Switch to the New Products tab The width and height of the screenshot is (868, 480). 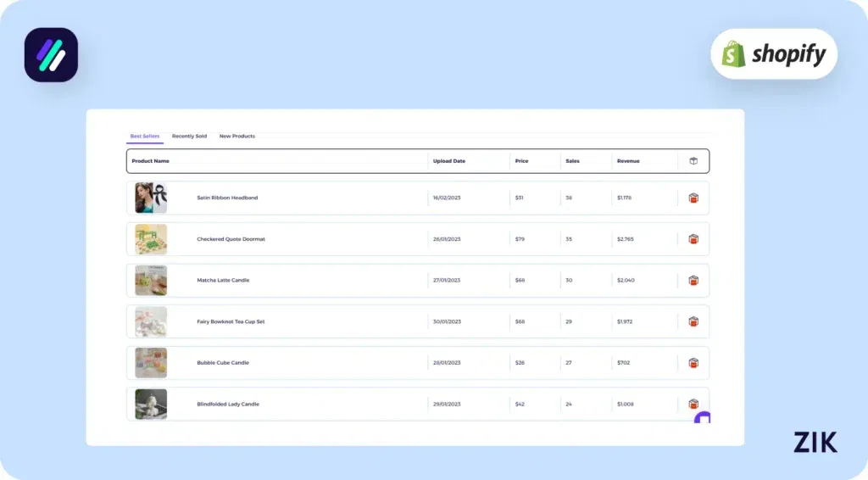coord(237,137)
